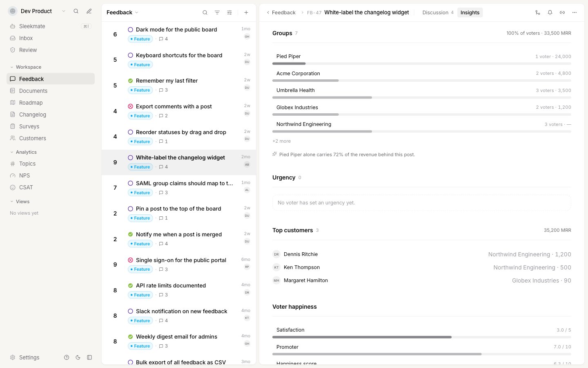The height and width of the screenshot is (368, 588).
Task: Toggle the sidebar panel layout icon
Action: coord(89,357)
